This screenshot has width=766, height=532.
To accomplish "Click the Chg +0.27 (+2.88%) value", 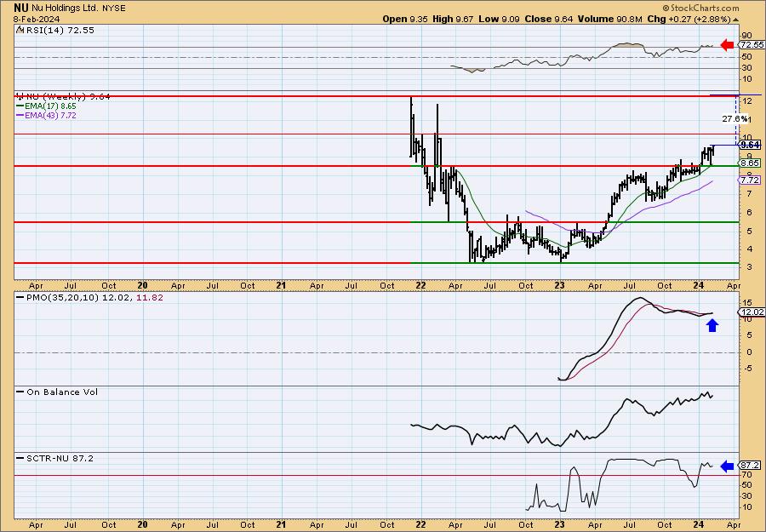I will tap(689, 19).
